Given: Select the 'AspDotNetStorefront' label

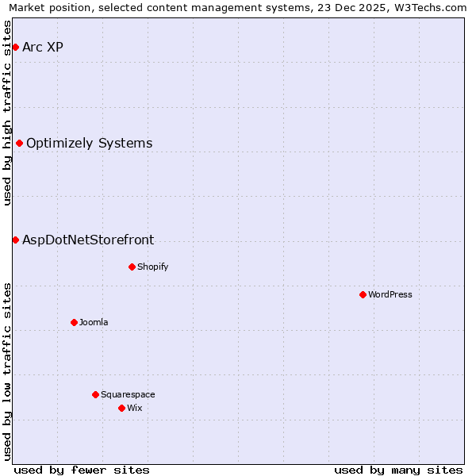Looking at the screenshot, I should (88, 240).
